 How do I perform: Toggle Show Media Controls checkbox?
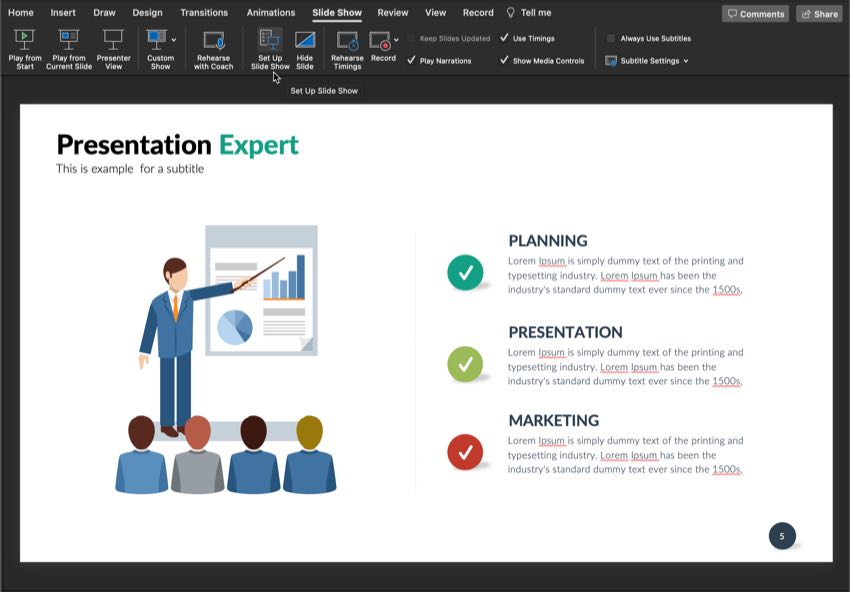(x=504, y=60)
